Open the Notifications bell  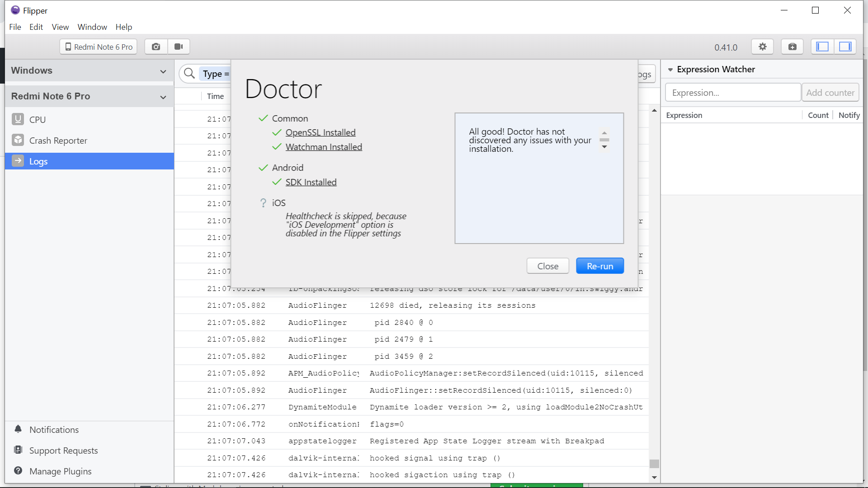(18, 429)
